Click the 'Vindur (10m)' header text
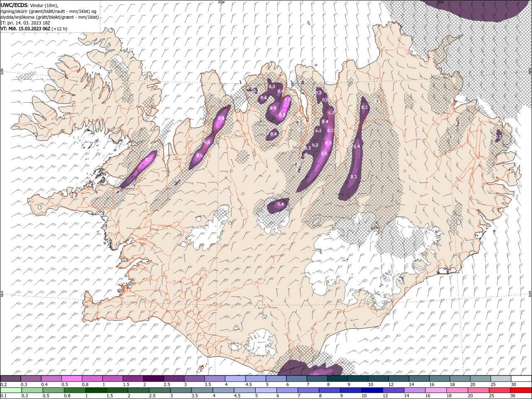The image size is (532, 399). (44, 5)
